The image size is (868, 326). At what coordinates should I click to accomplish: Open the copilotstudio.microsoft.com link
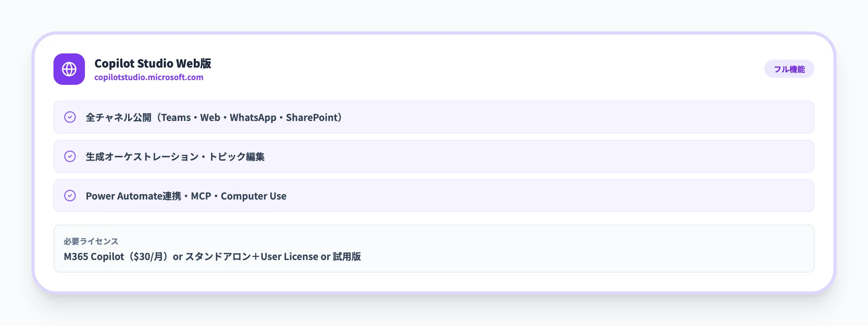click(149, 77)
